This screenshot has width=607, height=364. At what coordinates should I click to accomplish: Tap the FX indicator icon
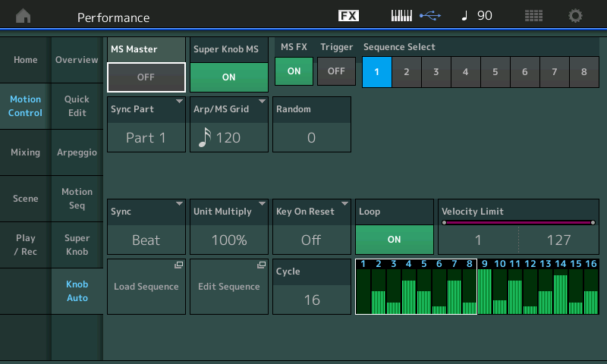(x=348, y=16)
